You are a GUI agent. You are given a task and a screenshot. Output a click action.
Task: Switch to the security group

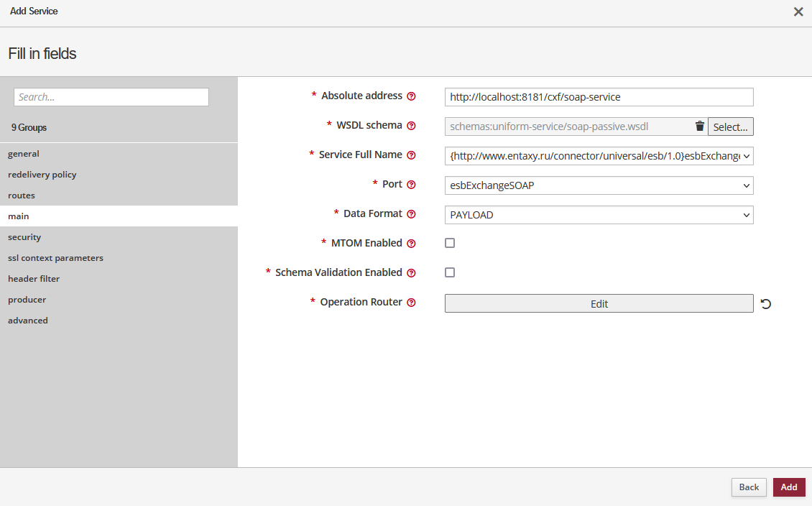(24, 237)
